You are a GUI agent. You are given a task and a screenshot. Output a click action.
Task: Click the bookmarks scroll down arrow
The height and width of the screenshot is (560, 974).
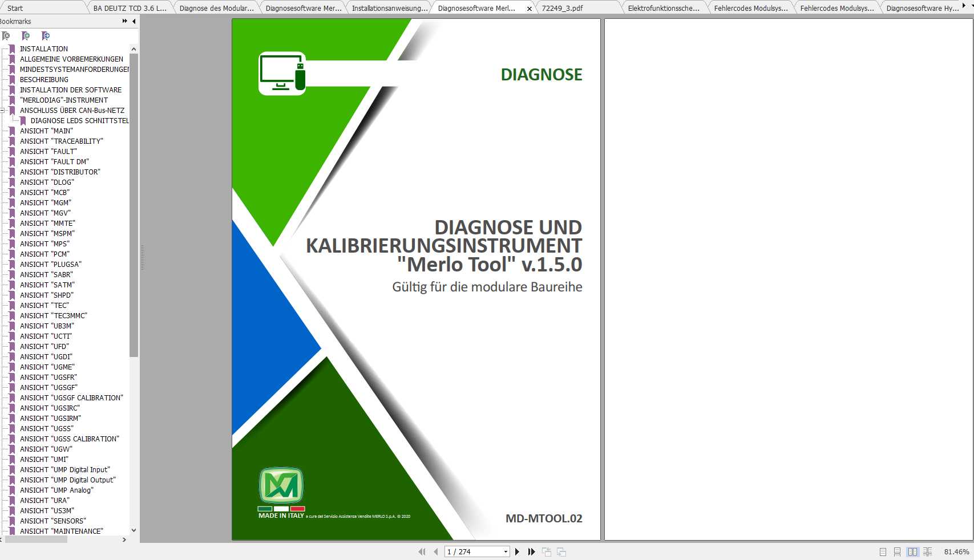point(134,530)
